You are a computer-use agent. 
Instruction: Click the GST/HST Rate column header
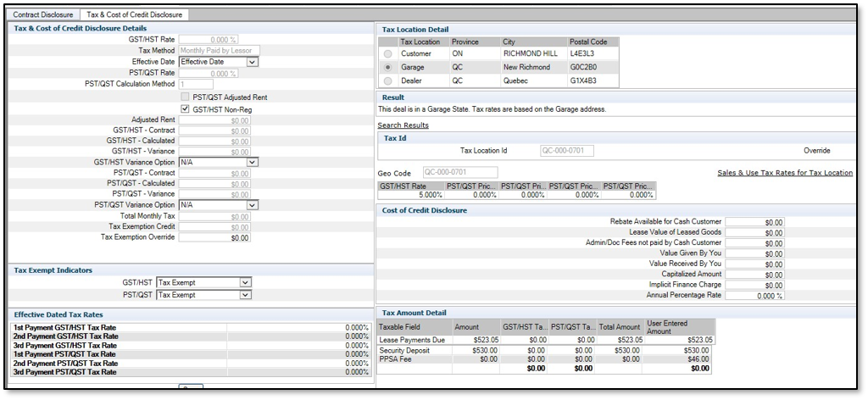coord(410,186)
